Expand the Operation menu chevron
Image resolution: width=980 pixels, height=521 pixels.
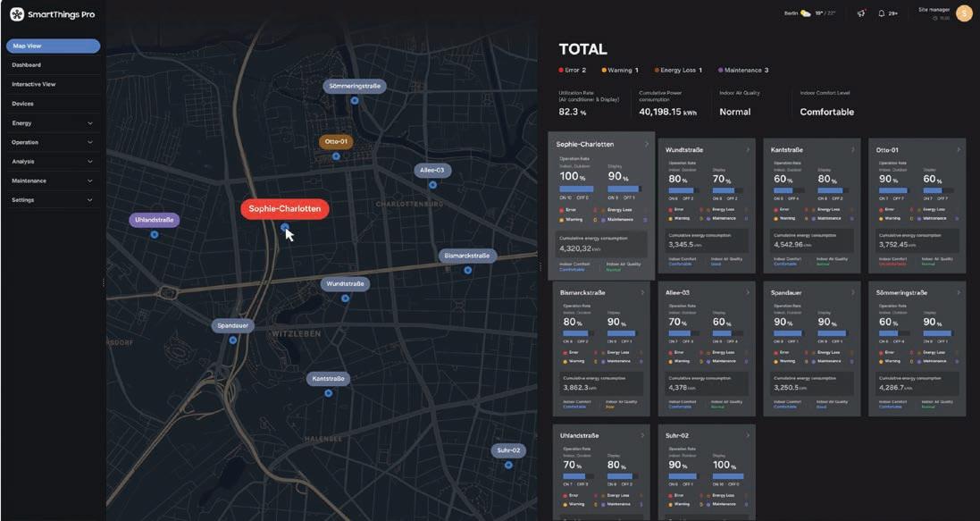point(90,143)
